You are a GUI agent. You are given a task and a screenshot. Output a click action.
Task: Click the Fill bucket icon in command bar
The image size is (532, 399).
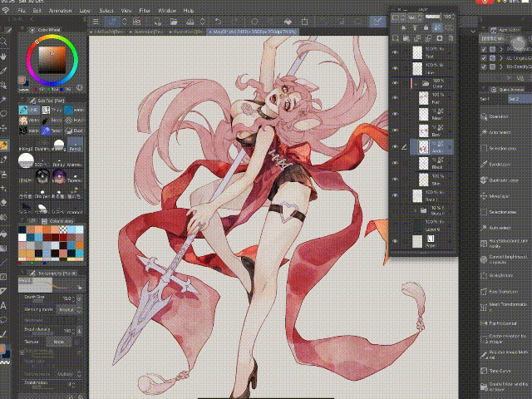click(288, 22)
